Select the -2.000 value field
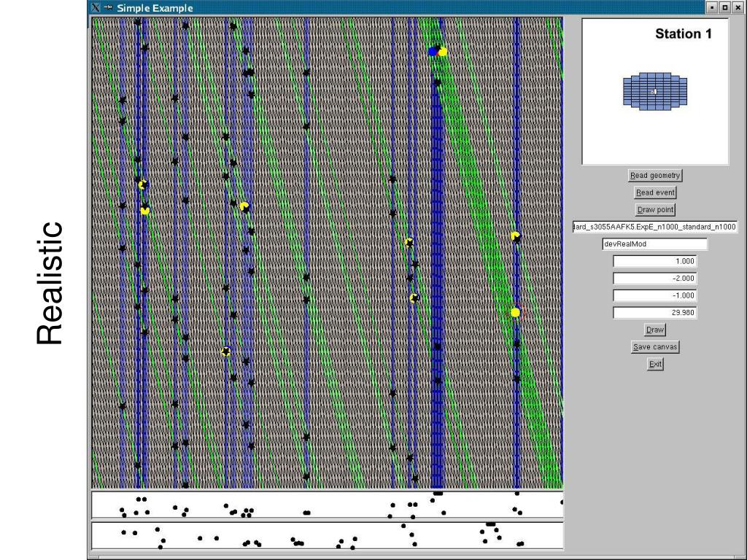This screenshot has width=747, height=560. [x=655, y=278]
